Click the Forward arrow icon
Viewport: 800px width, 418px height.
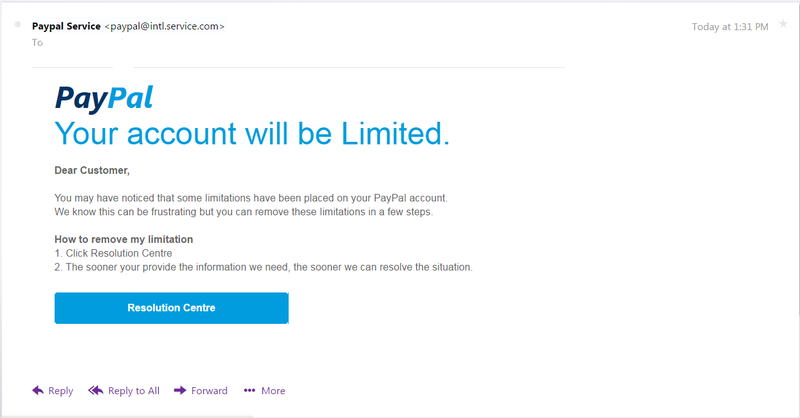(x=180, y=390)
